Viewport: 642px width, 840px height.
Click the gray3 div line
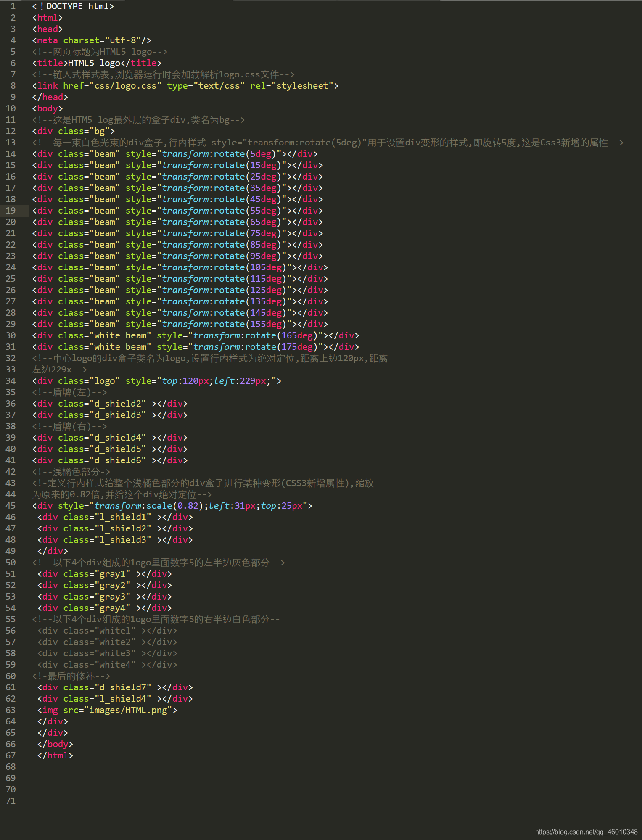[x=105, y=597]
